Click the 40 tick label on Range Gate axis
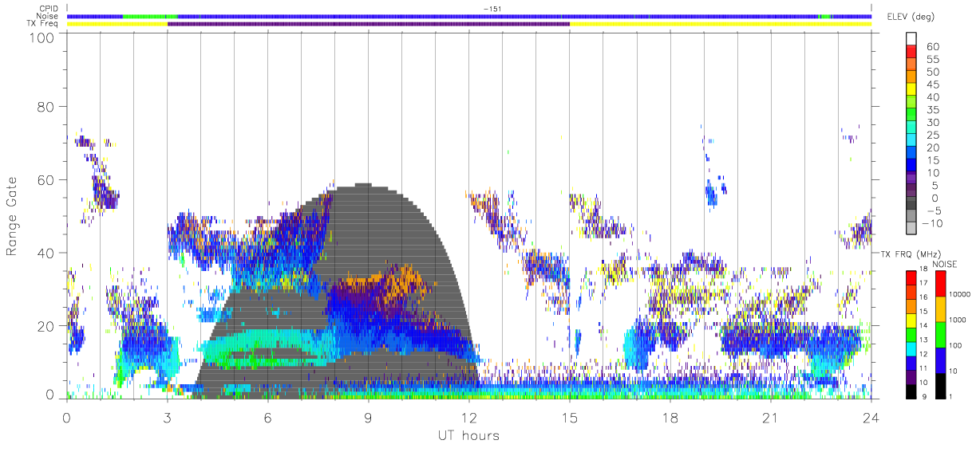 (46, 254)
